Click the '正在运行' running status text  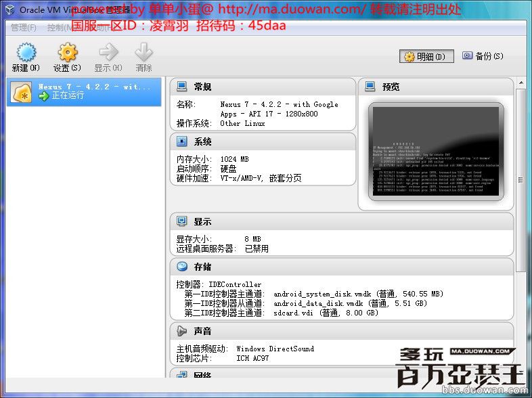68,95
